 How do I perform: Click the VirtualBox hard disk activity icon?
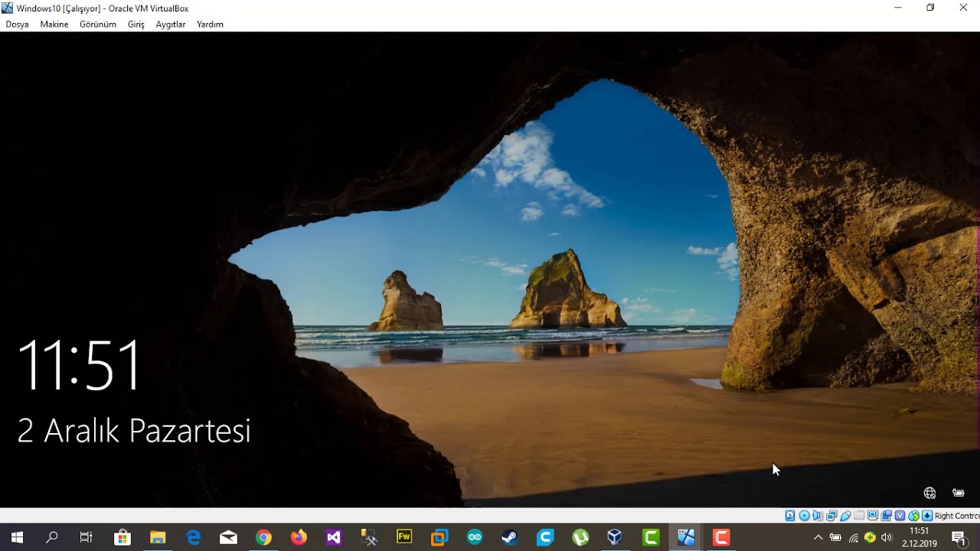click(790, 516)
